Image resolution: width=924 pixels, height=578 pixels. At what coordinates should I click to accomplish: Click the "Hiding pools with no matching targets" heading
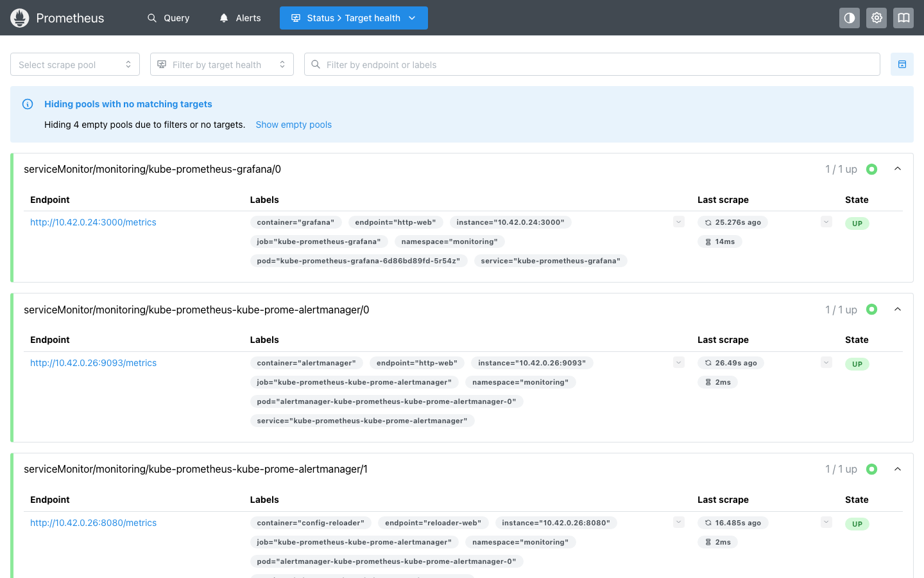pyautogui.click(x=128, y=104)
